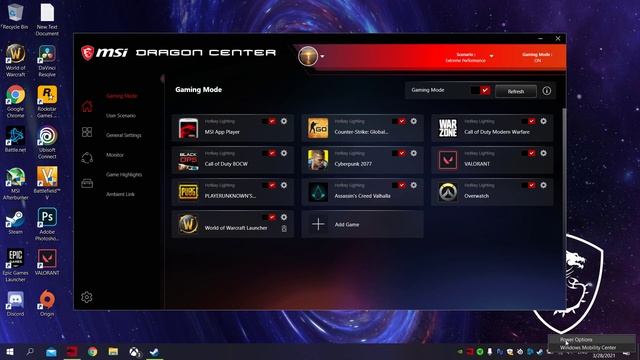
Task: Open settings gear for Call of Duty BOCW
Action: point(284,153)
